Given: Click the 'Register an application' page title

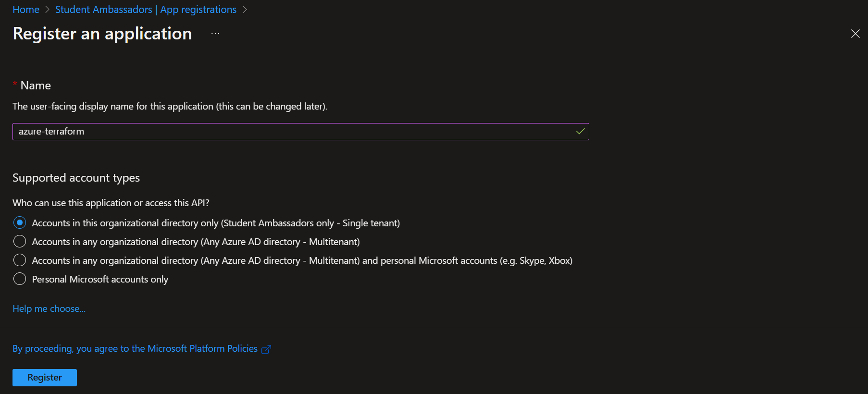Looking at the screenshot, I should click(x=102, y=34).
